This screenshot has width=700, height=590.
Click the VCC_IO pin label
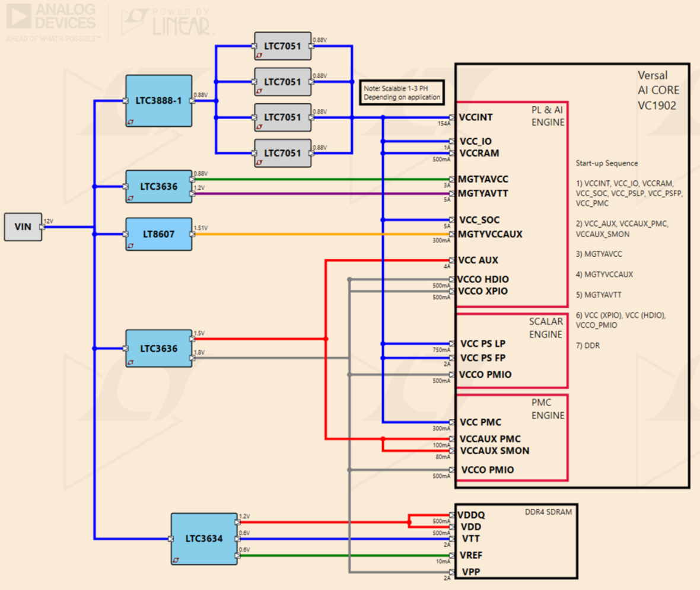click(476, 142)
